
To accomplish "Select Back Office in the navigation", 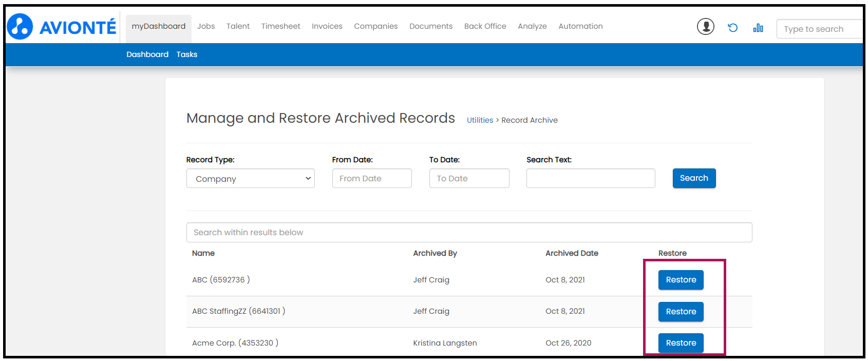I will click(485, 26).
